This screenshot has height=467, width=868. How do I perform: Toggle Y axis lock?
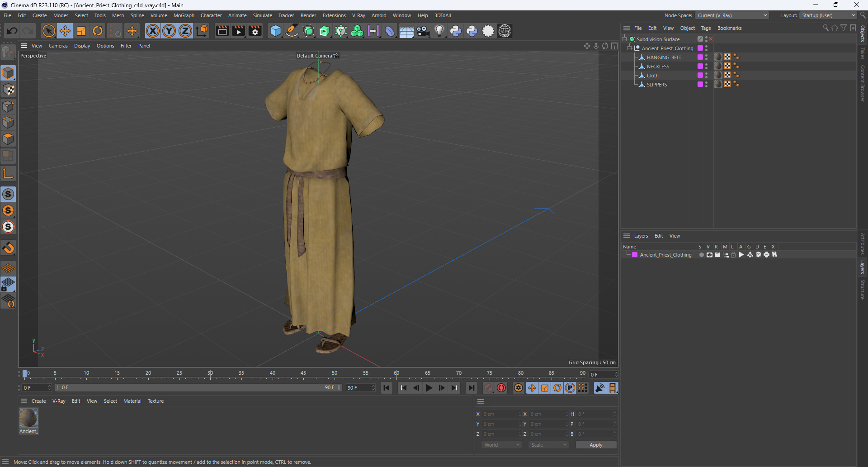coord(169,31)
